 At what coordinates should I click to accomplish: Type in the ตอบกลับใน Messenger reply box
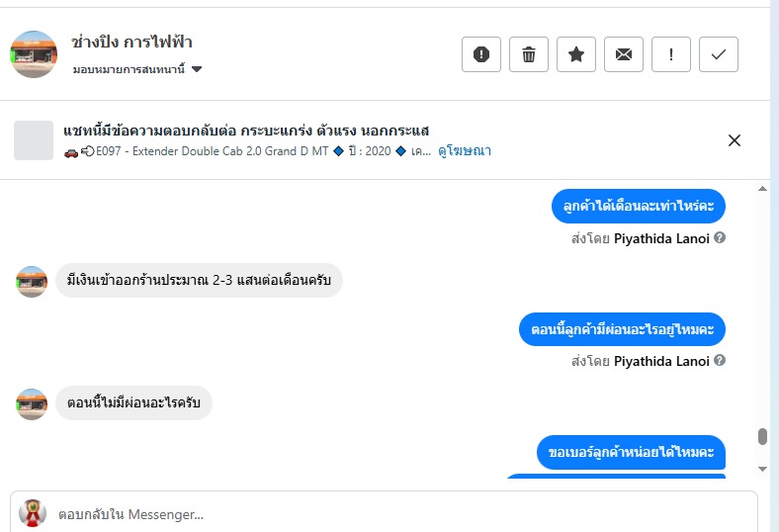tap(395, 514)
